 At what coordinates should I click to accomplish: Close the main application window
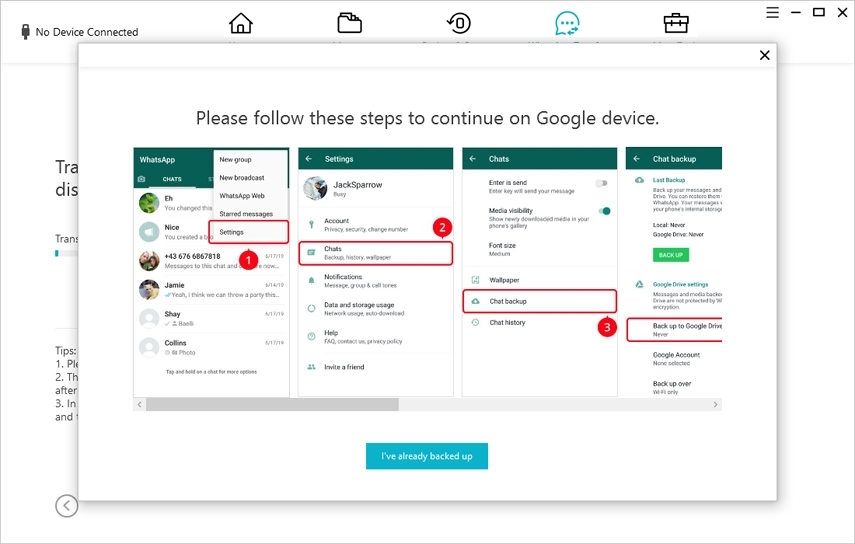(x=842, y=12)
